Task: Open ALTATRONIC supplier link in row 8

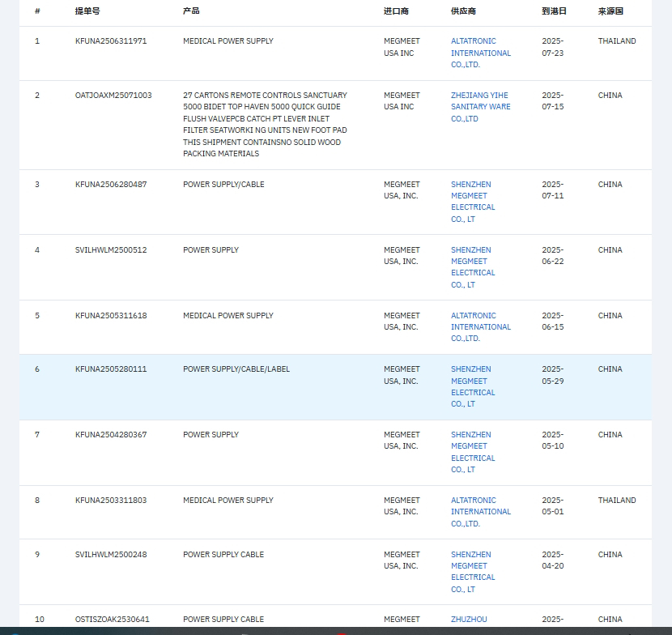Action: coord(480,512)
